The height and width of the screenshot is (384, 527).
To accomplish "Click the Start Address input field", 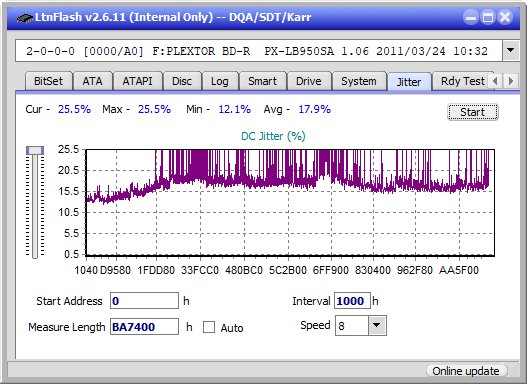I will 145,301.
